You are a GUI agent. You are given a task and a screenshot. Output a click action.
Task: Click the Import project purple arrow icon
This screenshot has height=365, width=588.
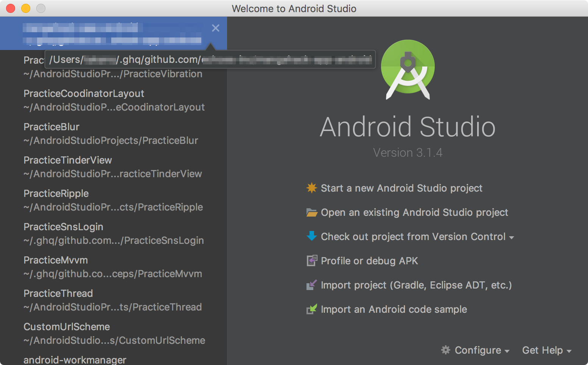coord(311,285)
